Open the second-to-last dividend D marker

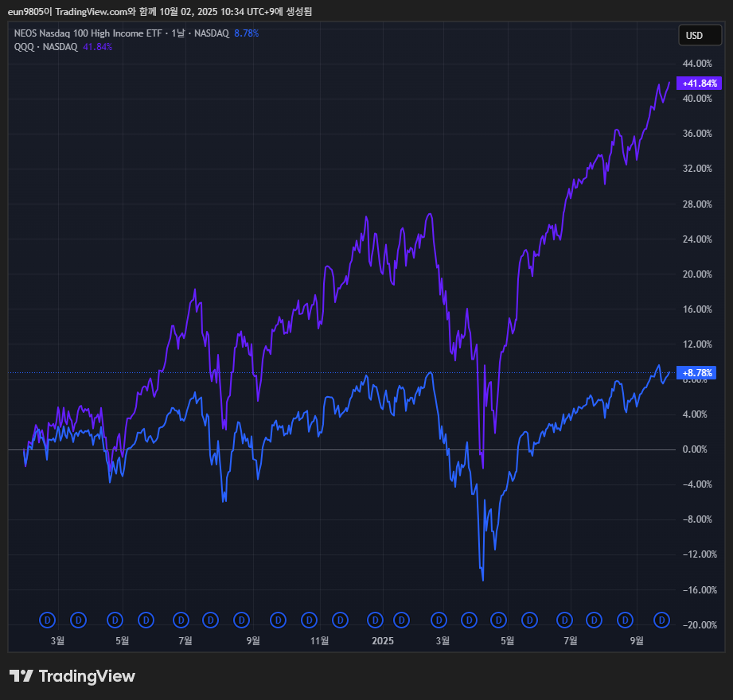(625, 620)
